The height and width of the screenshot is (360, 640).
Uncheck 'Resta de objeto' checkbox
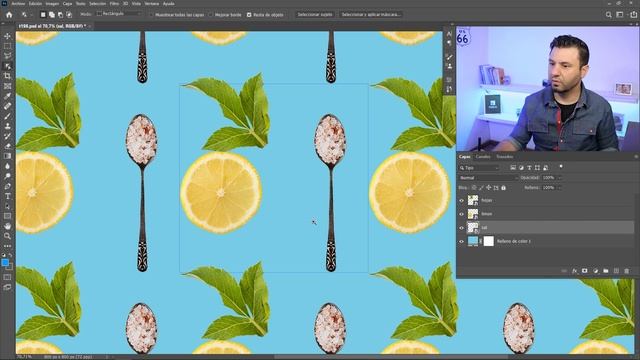coord(249,15)
